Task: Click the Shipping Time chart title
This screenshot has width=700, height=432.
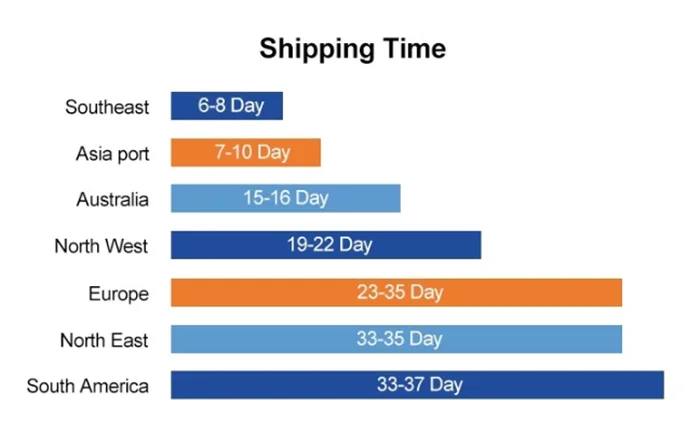Action: click(352, 48)
